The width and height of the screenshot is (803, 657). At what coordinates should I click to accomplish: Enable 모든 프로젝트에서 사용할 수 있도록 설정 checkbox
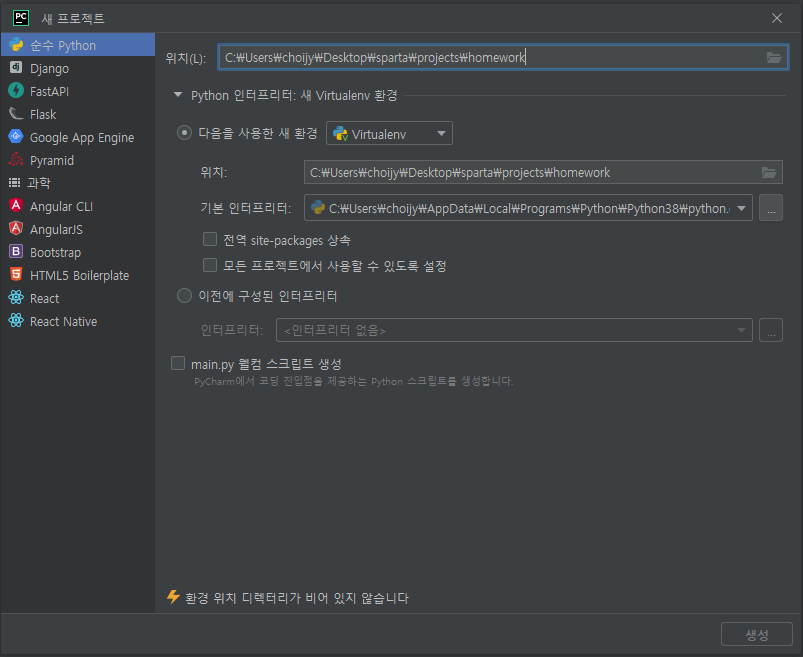coord(210,265)
